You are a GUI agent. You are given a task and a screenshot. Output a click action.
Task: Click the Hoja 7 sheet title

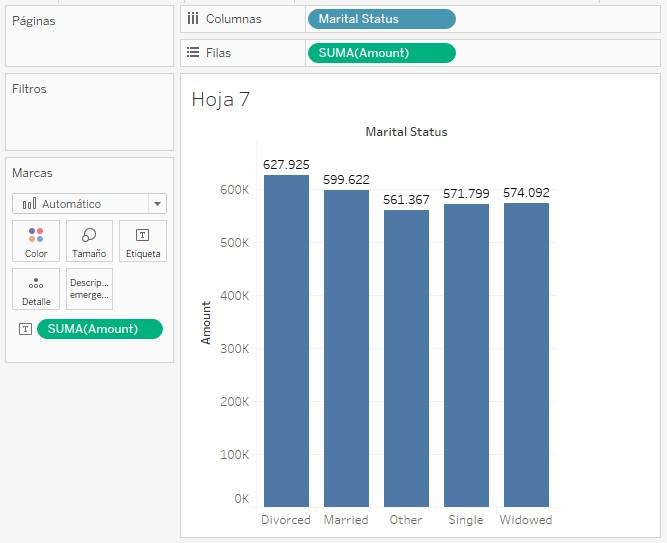[220, 100]
